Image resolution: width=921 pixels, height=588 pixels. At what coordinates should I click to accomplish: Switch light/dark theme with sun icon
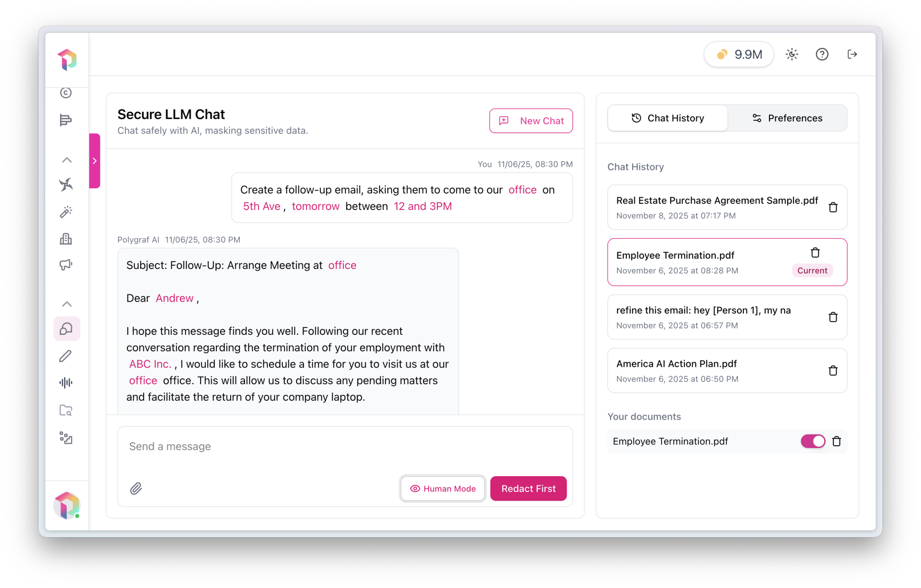pyautogui.click(x=792, y=54)
